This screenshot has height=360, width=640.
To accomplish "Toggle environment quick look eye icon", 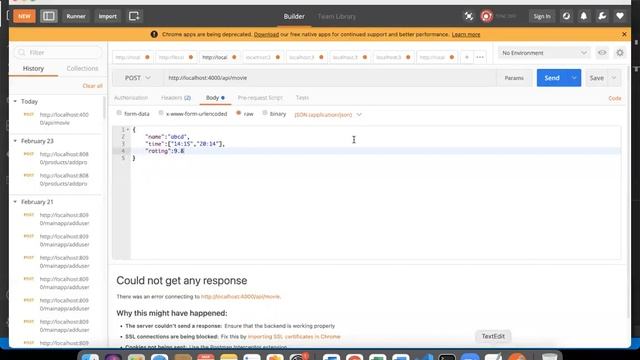I will coord(602,53).
